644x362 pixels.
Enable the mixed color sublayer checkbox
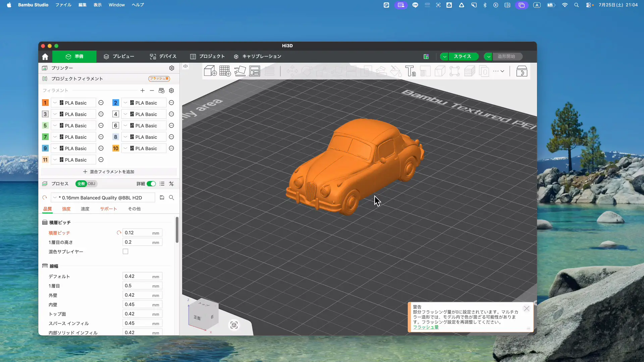pos(125,251)
